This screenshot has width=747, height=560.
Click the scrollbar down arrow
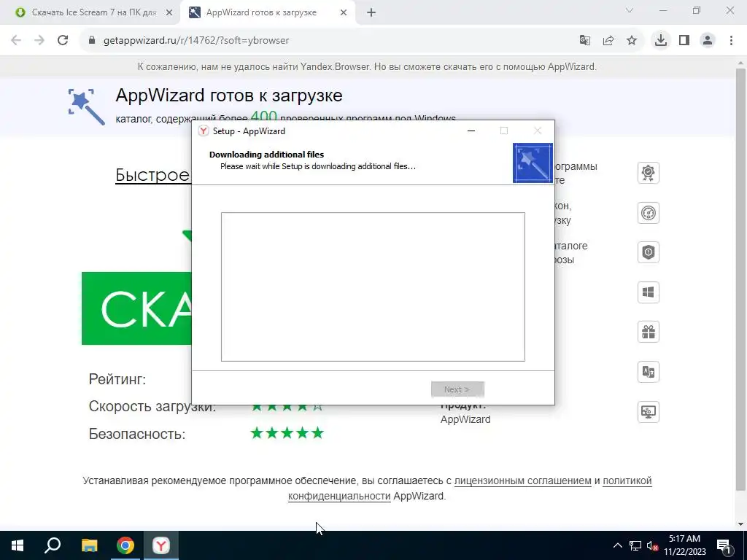click(x=740, y=525)
